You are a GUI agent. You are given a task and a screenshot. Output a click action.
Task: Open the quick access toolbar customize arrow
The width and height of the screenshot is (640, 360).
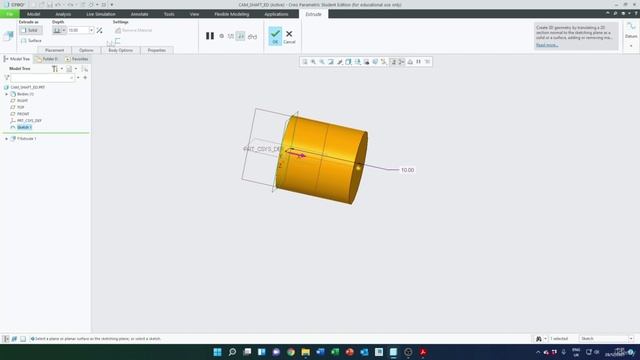(112, 4)
